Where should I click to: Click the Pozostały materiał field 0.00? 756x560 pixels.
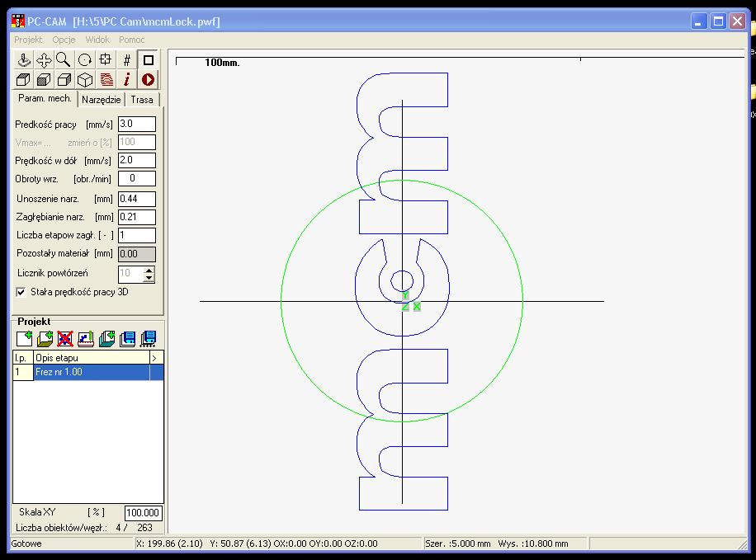point(137,254)
